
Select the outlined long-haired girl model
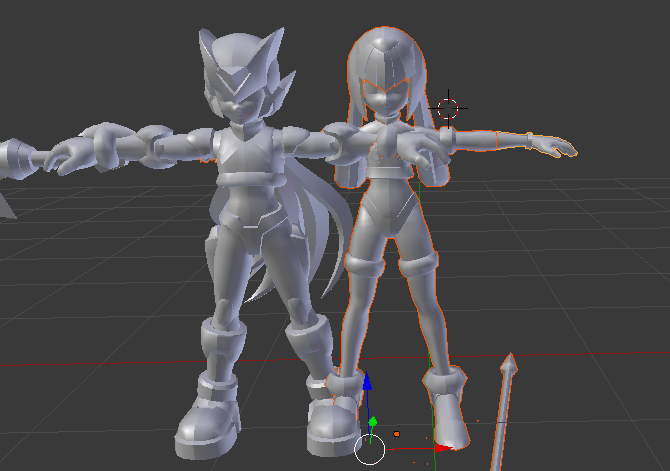coord(391,205)
